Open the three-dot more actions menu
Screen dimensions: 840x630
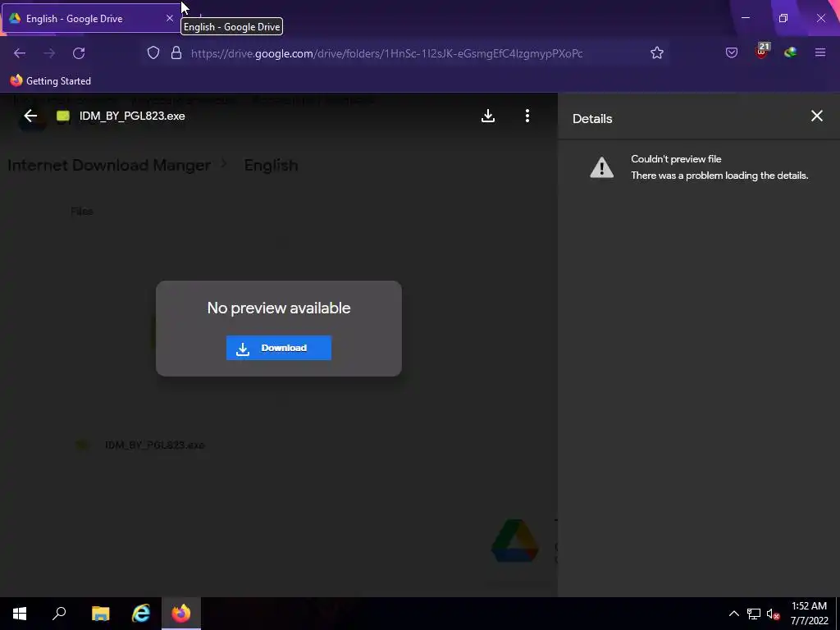pos(527,116)
